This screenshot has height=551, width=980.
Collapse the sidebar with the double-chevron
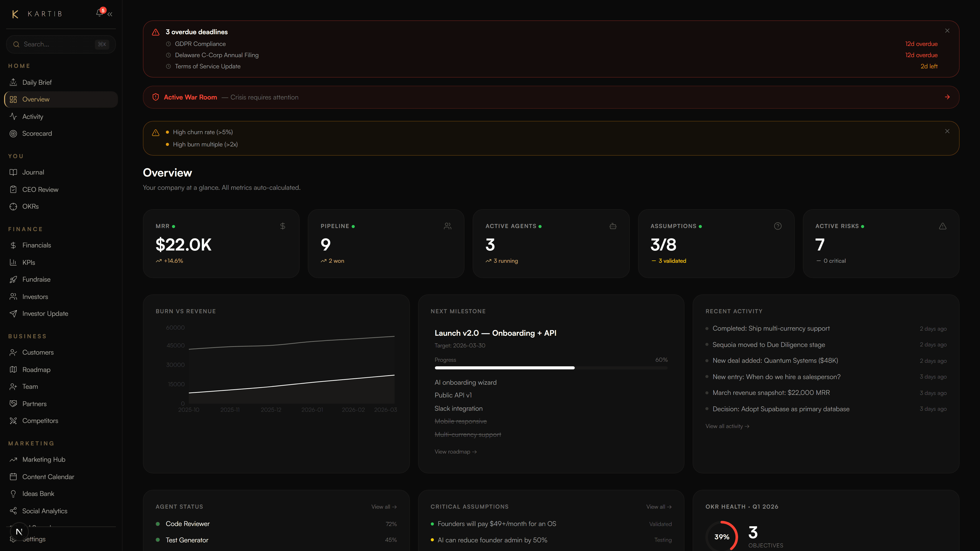110,14
